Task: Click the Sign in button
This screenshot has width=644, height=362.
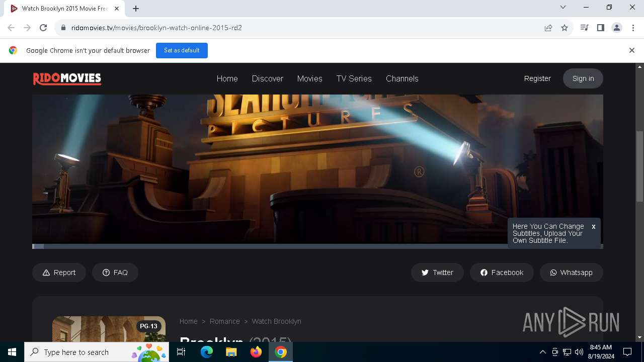Action: tap(583, 78)
